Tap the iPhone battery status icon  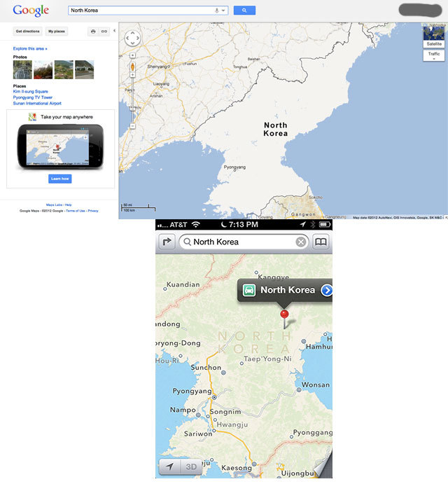pyautogui.click(x=325, y=225)
